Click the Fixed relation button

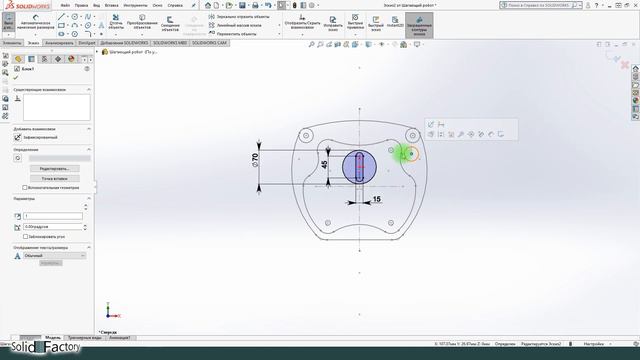18,138
